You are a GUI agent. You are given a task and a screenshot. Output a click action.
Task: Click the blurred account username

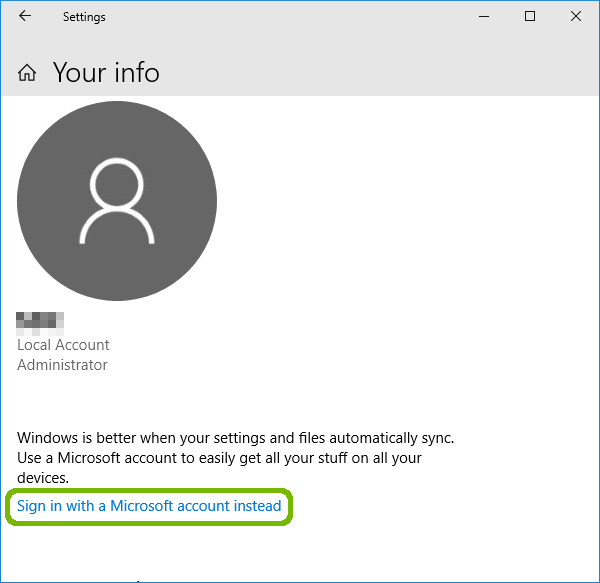coord(40,324)
